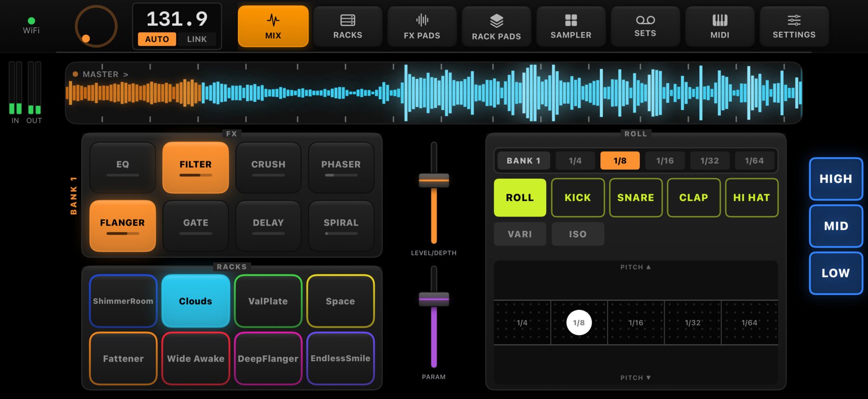868x399 pixels.
Task: Select the Fattener rack
Action: pyautogui.click(x=123, y=359)
